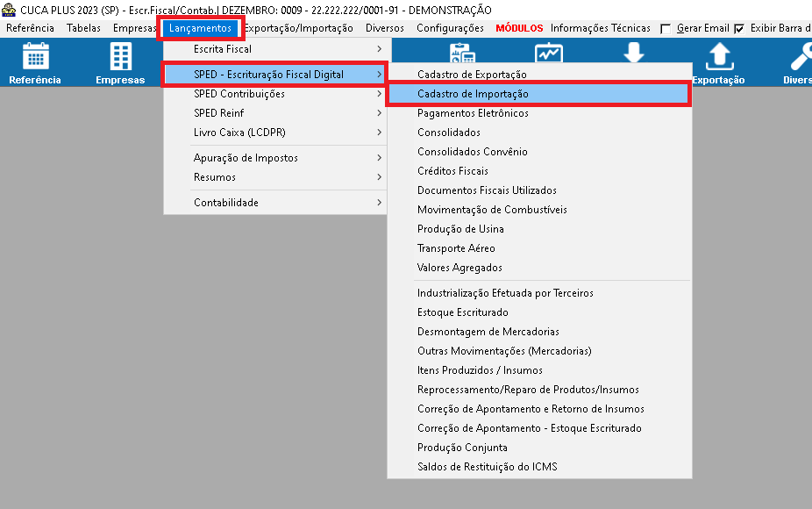
Task: Open Consolidados Convênio
Action: tap(539, 151)
